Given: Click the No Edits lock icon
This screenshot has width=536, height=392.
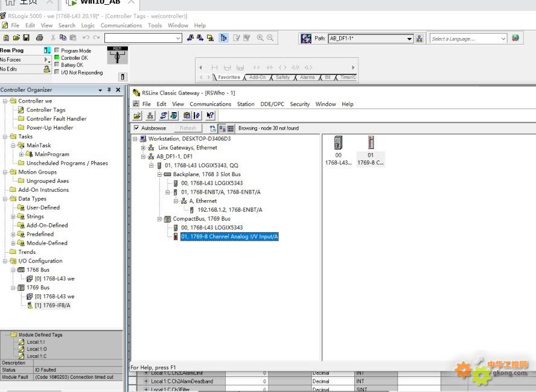Looking at the screenshot, I should 47,69.
